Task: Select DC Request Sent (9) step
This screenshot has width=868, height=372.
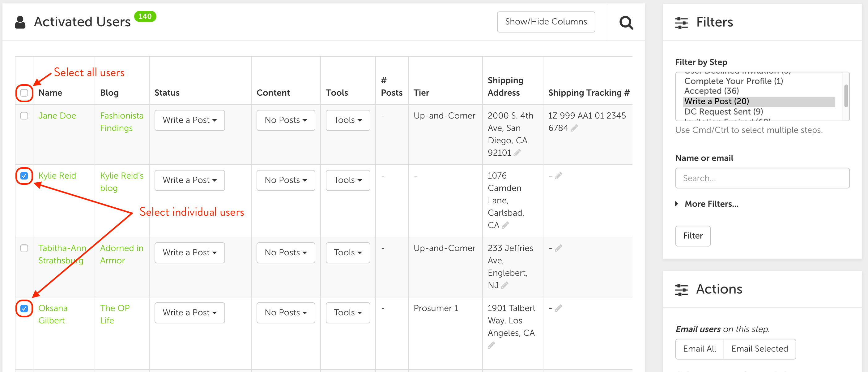Action: pos(723,112)
